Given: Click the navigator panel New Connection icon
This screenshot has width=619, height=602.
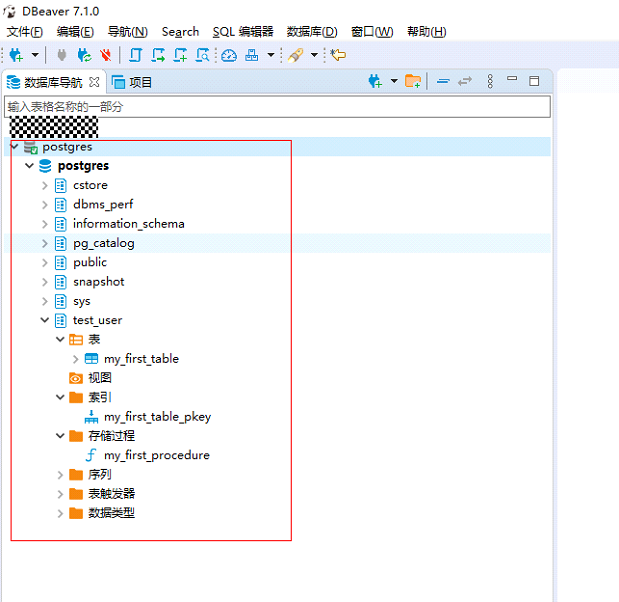Looking at the screenshot, I should click(x=375, y=81).
